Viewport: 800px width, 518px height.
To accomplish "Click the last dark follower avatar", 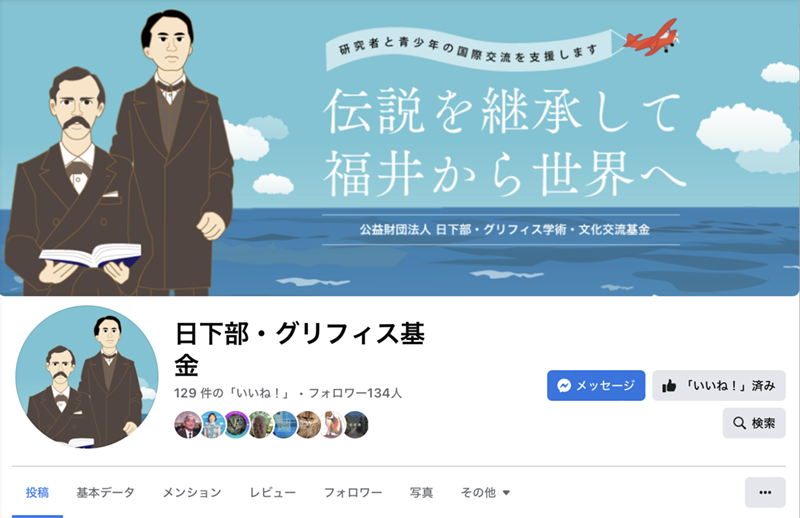I will click(x=356, y=425).
